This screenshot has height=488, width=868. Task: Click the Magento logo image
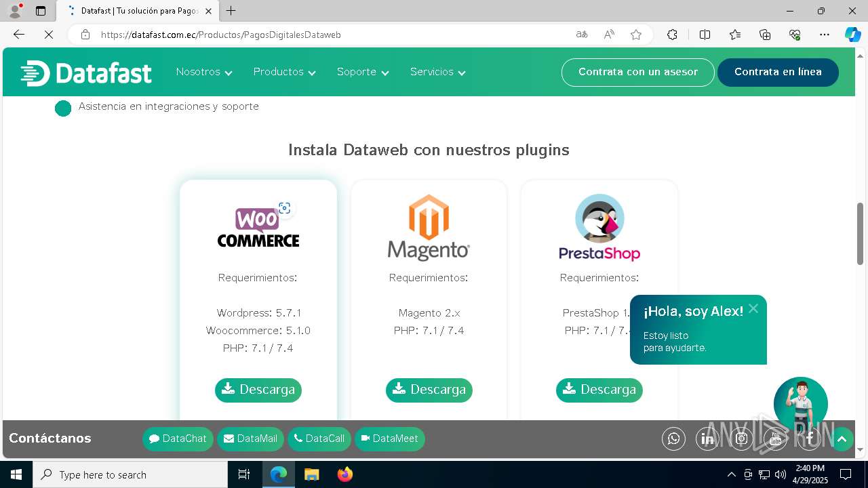(429, 228)
